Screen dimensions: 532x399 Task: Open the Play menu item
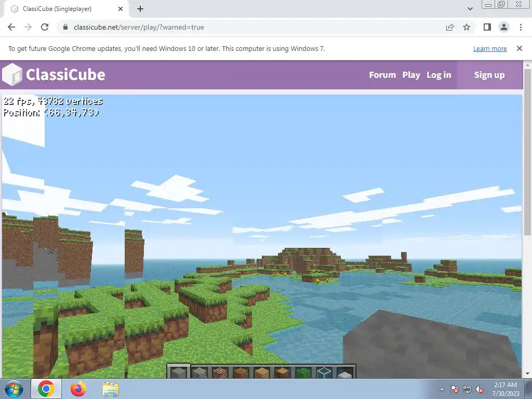point(411,75)
